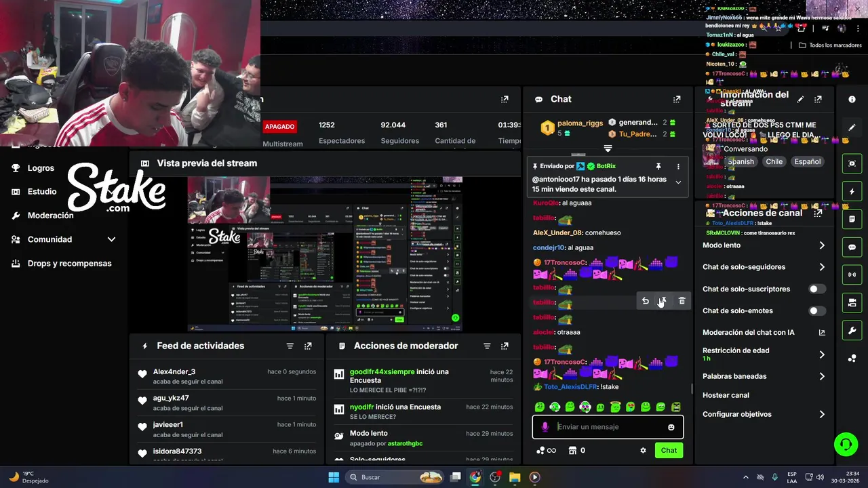Pop out the Feed de actividades panel
The image size is (868, 488).
(308, 346)
